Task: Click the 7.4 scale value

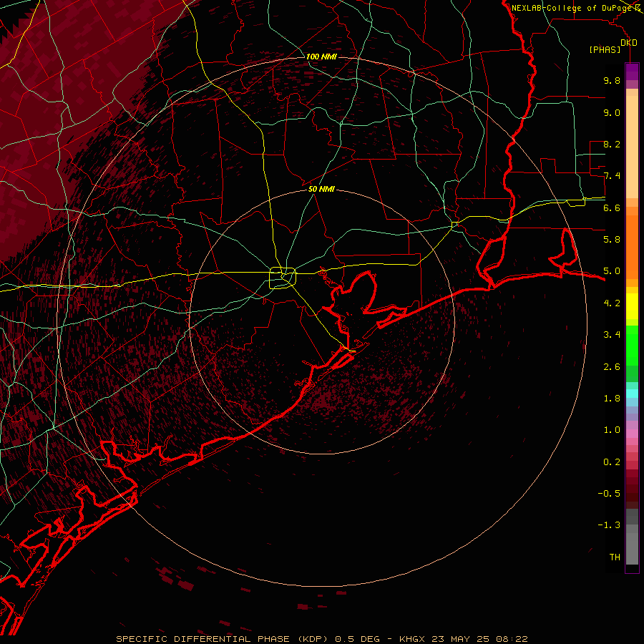Action: point(612,176)
